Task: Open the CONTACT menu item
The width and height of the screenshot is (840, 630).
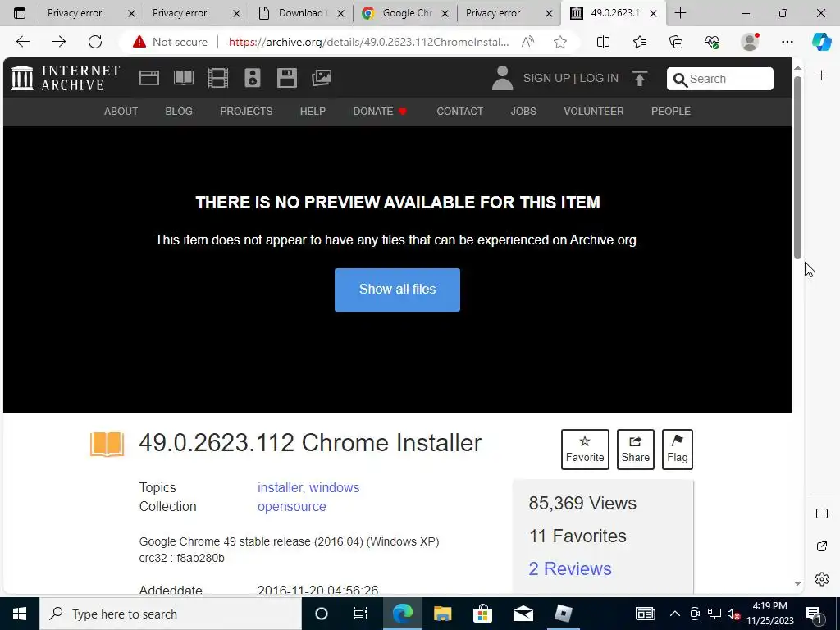Action: tap(459, 112)
